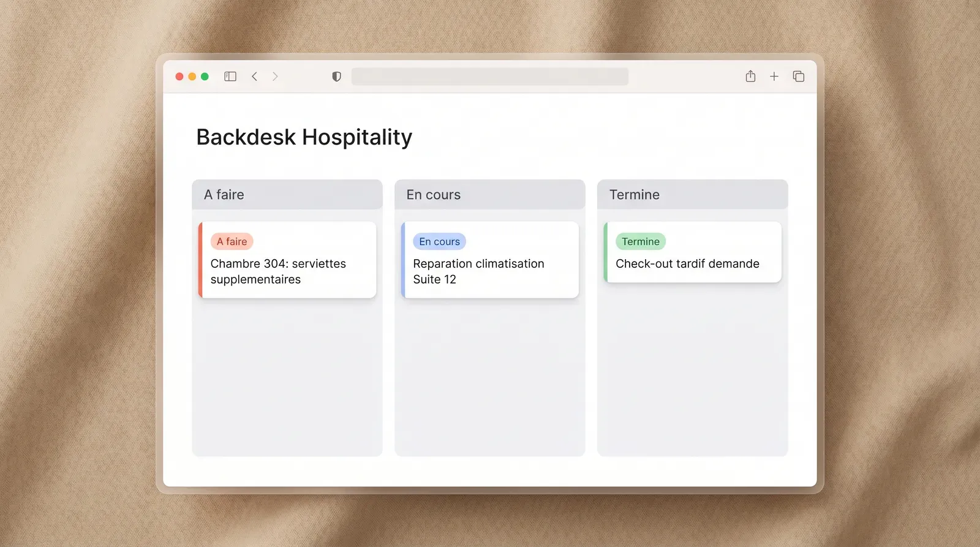Minimize window with yellow button
Screen dimensions: 980x547
click(x=192, y=77)
